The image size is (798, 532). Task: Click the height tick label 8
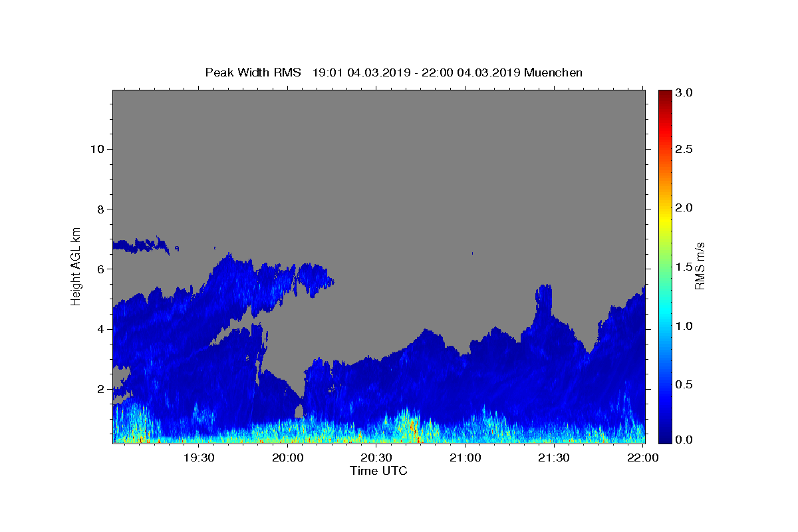coord(100,209)
